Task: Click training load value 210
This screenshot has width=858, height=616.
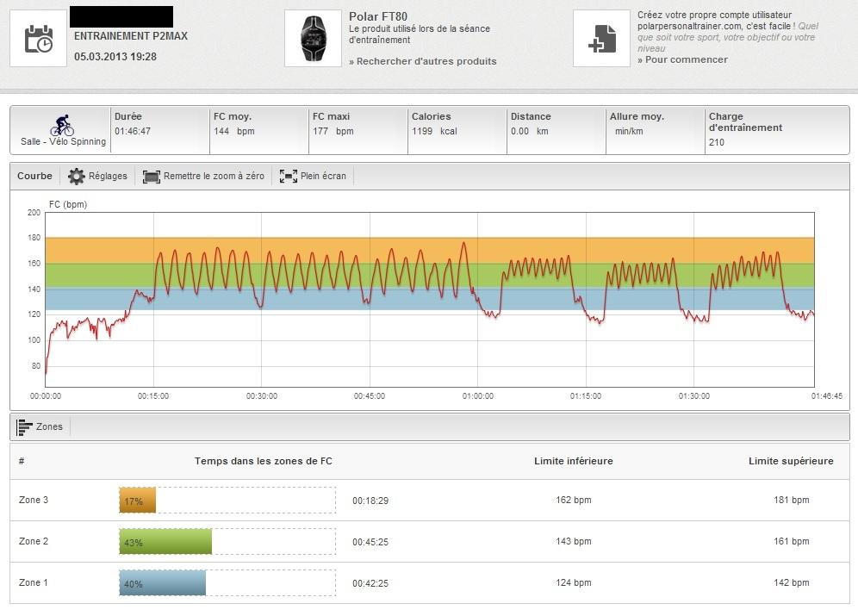Action: (716, 142)
